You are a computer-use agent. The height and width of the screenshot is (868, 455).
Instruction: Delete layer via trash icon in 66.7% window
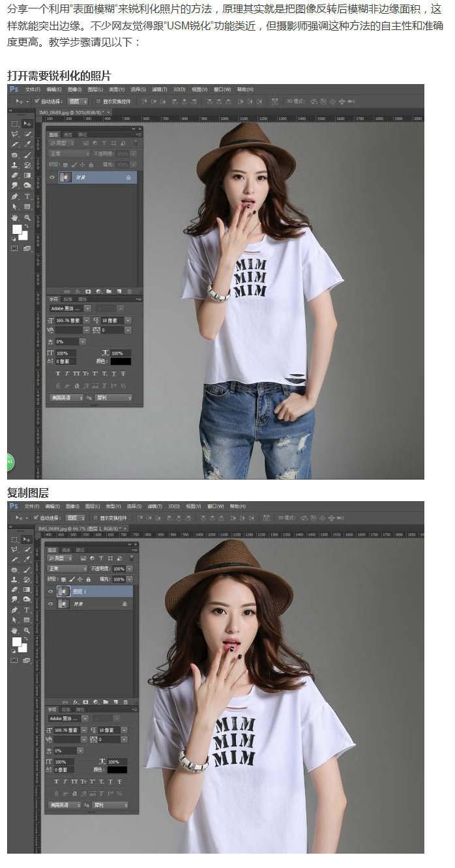[x=126, y=702]
